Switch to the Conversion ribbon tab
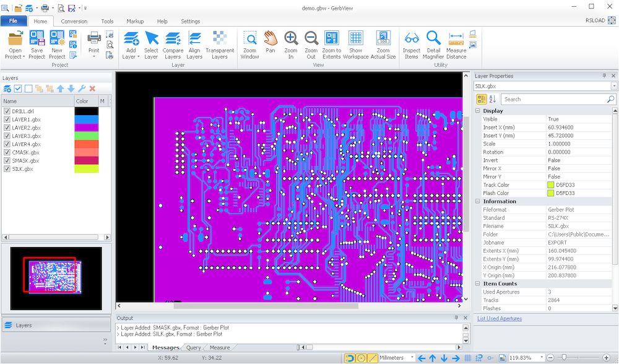619x364 pixels. (x=74, y=20)
